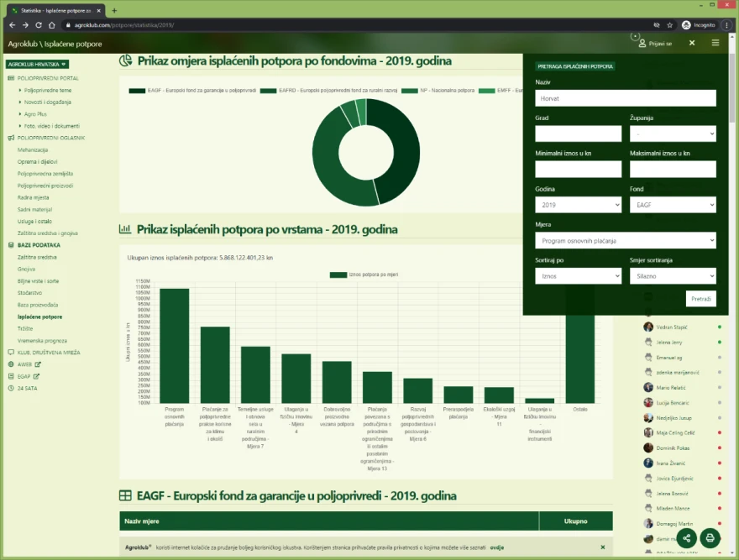Screen dimensions: 739x560
Task: Click Poljoprivredni oglasnik megaphone icon
Action: 11,138
